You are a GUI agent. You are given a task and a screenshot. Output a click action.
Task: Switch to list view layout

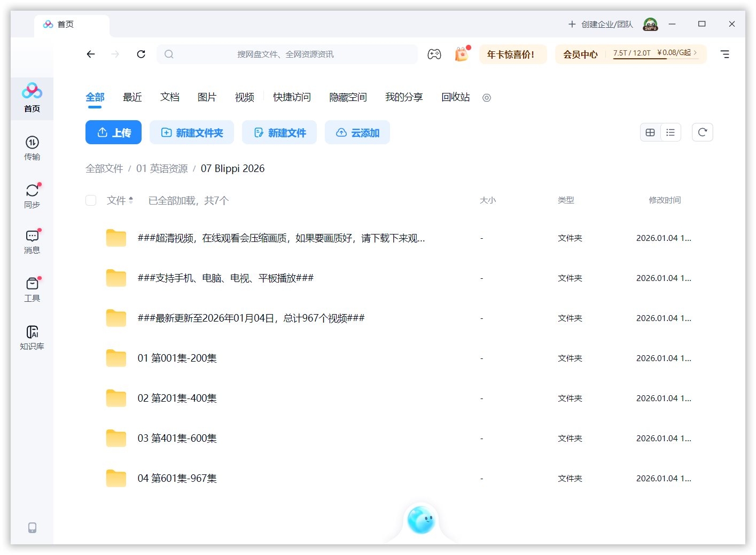point(671,132)
